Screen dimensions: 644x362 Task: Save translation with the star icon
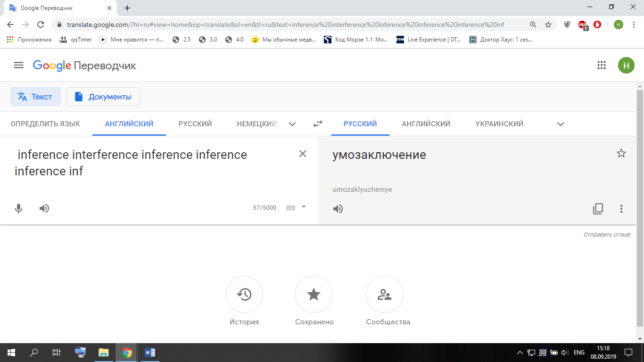pos(621,153)
